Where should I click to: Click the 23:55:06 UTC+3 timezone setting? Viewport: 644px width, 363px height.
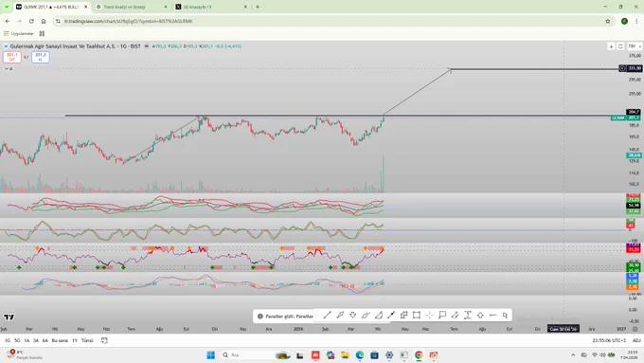(x=609, y=340)
